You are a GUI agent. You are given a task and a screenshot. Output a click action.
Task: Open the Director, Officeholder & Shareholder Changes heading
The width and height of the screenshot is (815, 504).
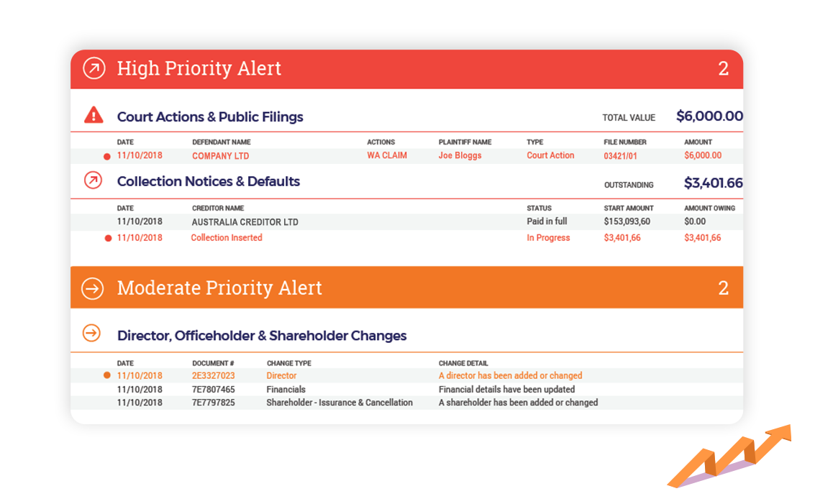click(x=262, y=336)
